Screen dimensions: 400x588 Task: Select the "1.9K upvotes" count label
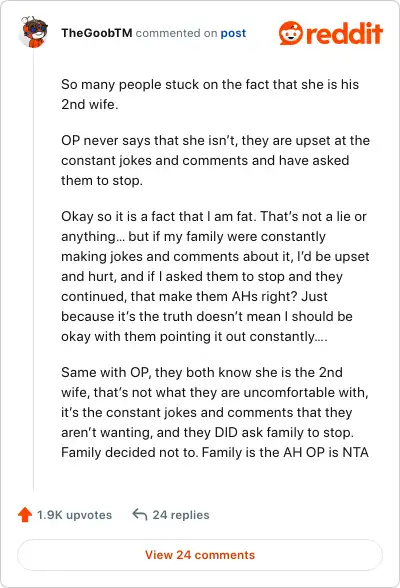point(74,515)
